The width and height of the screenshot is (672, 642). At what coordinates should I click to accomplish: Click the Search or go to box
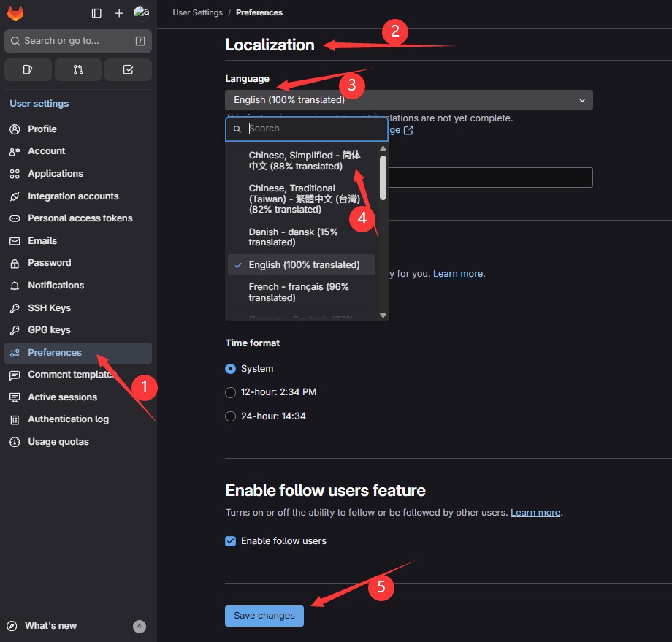[78, 41]
